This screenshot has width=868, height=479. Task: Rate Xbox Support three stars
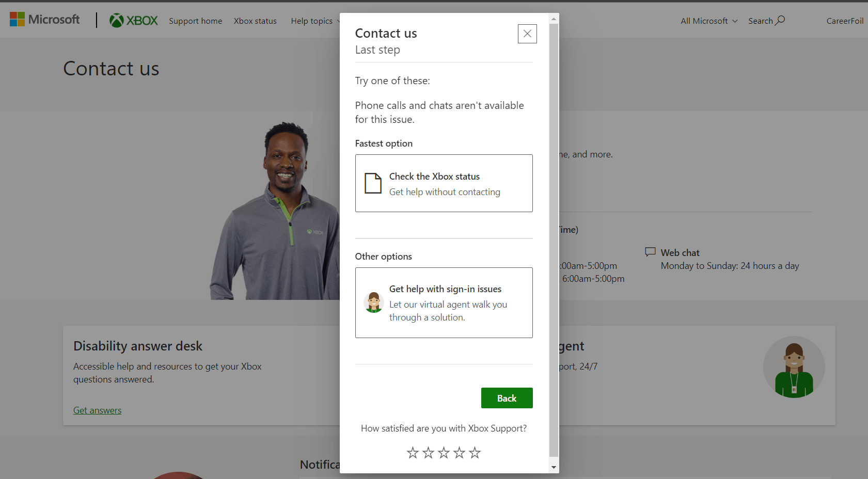(444, 453)
